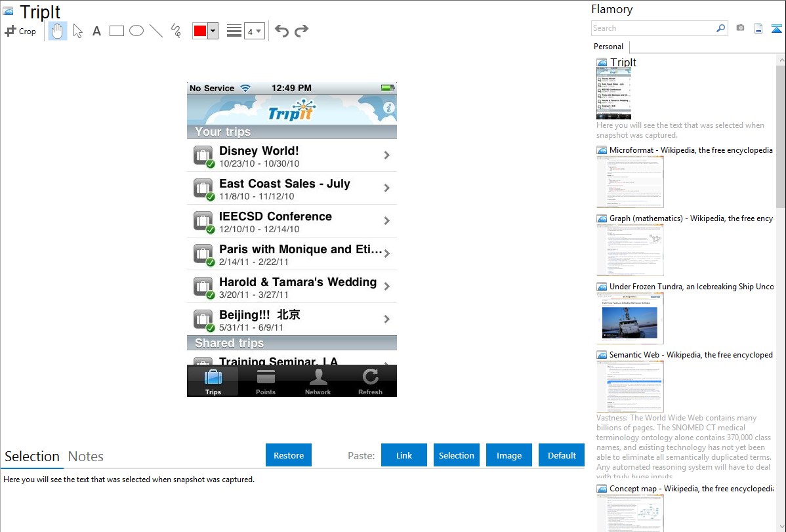This screenshot has height=532, width=786.
Task: Click the TripIt title in snapshot list
Action: 623,62
